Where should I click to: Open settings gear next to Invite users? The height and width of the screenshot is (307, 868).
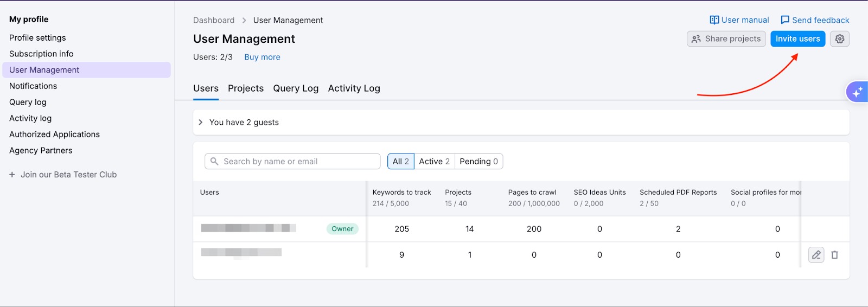tap(840, 39)
